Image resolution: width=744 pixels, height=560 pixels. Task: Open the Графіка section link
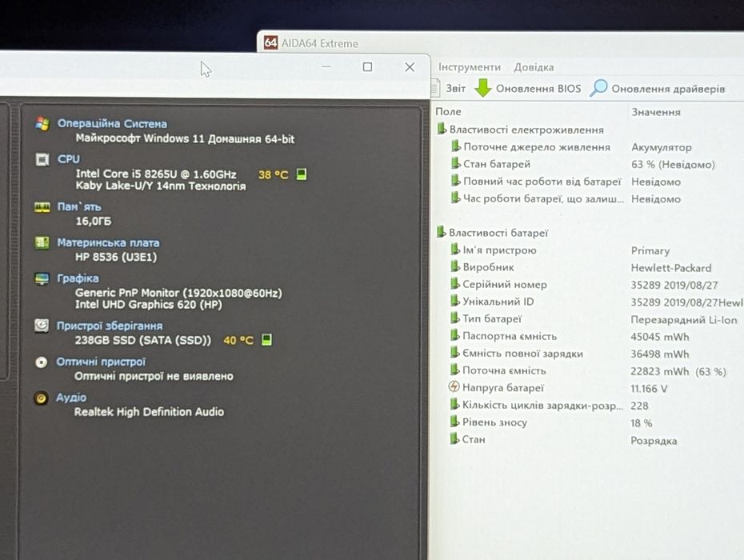point(78,278)
